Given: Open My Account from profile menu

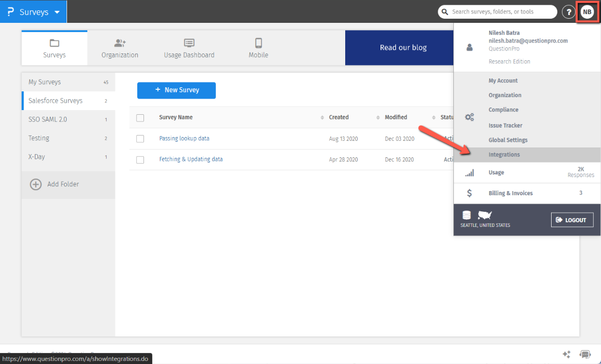Looking at the screenshot, I should (503, 80).
